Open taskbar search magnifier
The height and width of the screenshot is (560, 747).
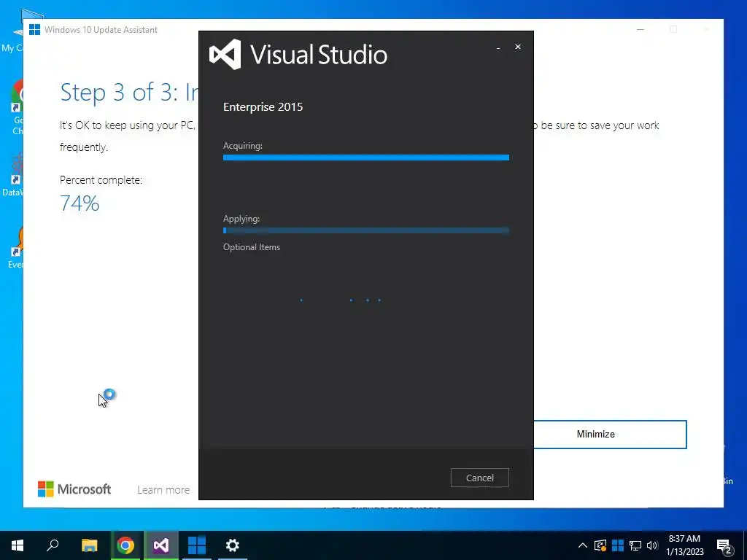tap(53, 545)
